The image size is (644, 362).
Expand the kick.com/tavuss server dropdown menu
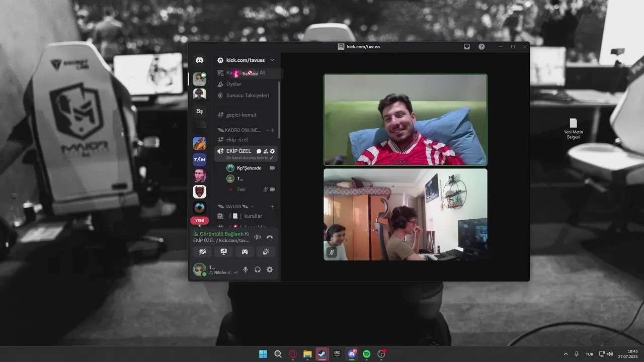pyautogui.click(x=272, y=60)
